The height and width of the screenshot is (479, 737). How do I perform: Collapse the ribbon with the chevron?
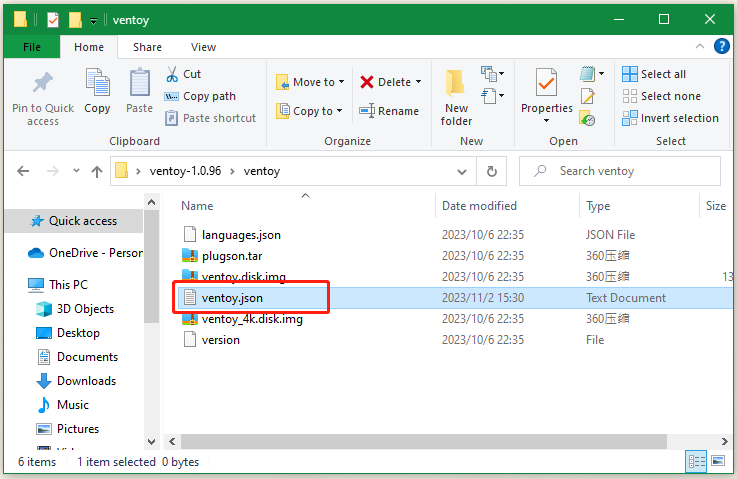[699, 46]
